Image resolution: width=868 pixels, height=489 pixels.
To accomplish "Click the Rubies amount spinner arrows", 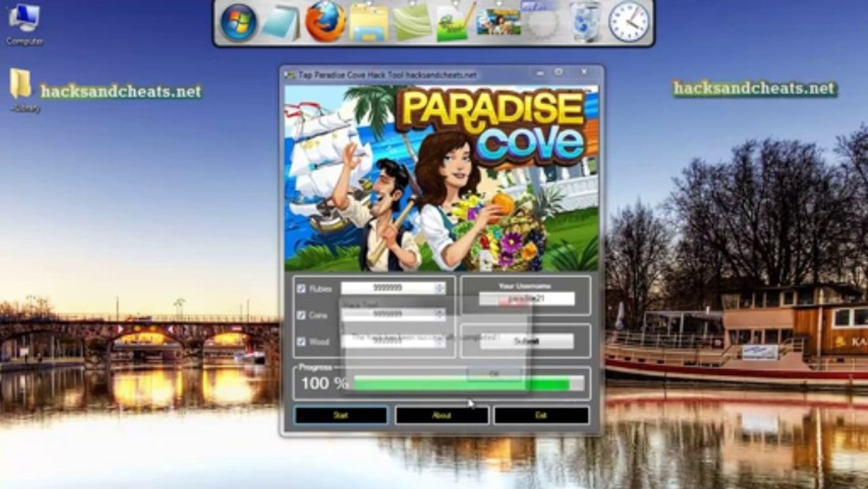I will click(x=440, y=289).
